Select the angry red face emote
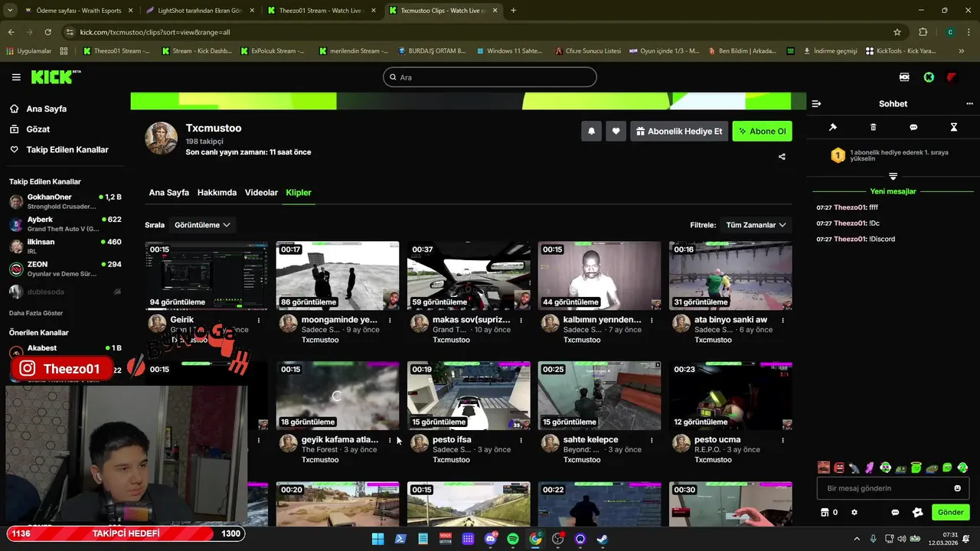The image size is (980, 551). tap(839, 468)
